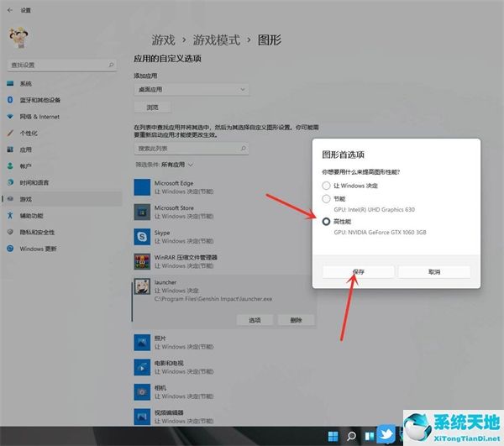Select Gaming (游戏) in the sidebar

[61, 199]
